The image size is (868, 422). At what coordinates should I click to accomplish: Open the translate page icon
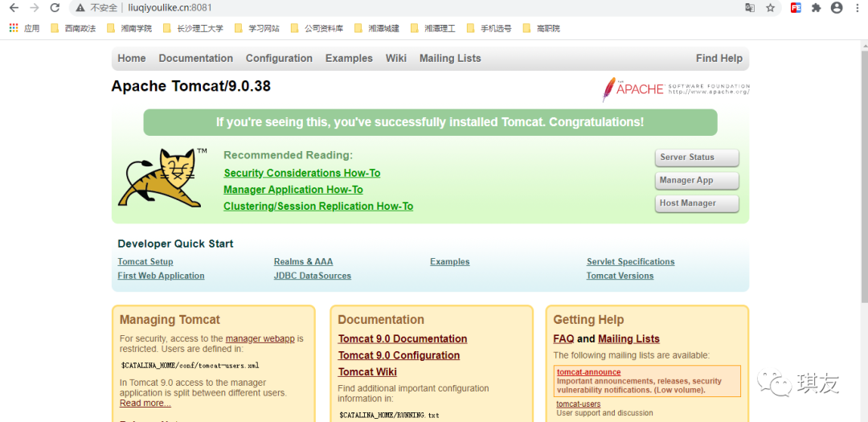pos(750,8)
